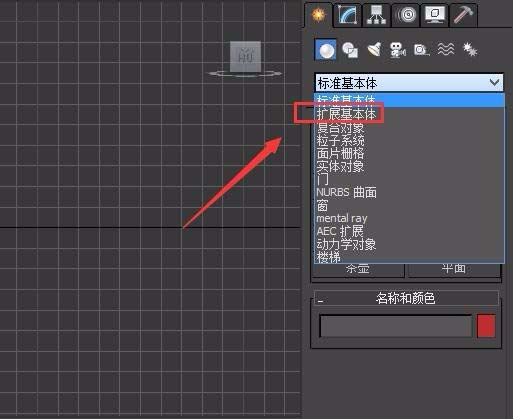Choose 扩展基本体 in the dropdown list
513x419 pixels.
409,114
